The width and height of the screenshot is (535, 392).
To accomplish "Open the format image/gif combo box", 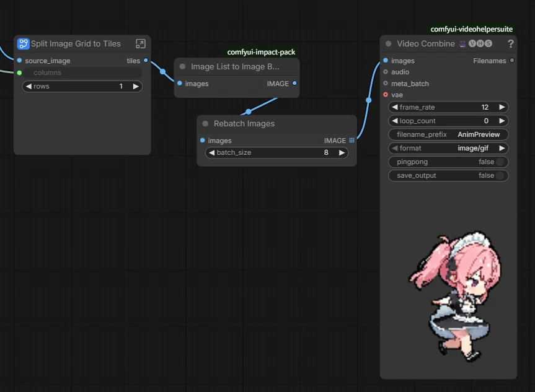I will (x=448, y=148).
